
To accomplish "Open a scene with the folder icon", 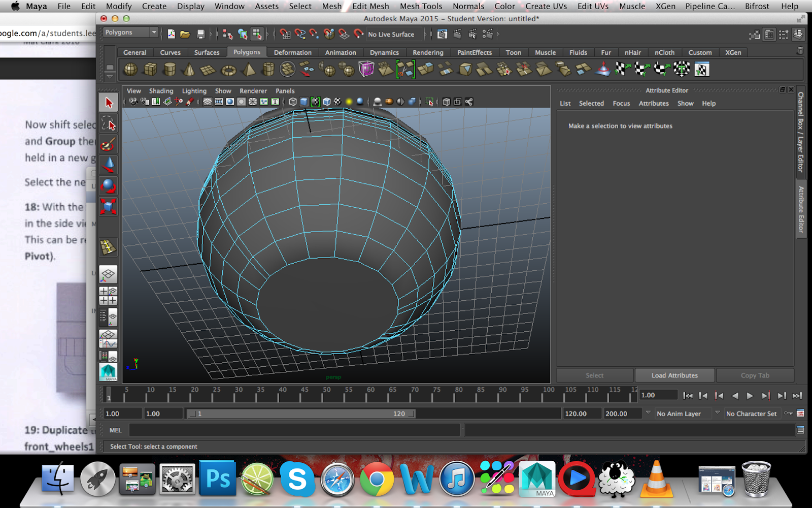I will [185, 34].
